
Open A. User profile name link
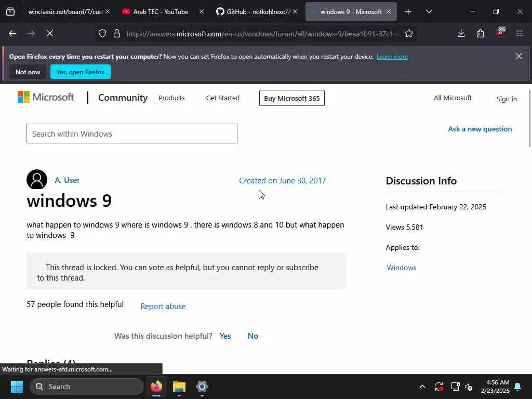click(67, 180)
